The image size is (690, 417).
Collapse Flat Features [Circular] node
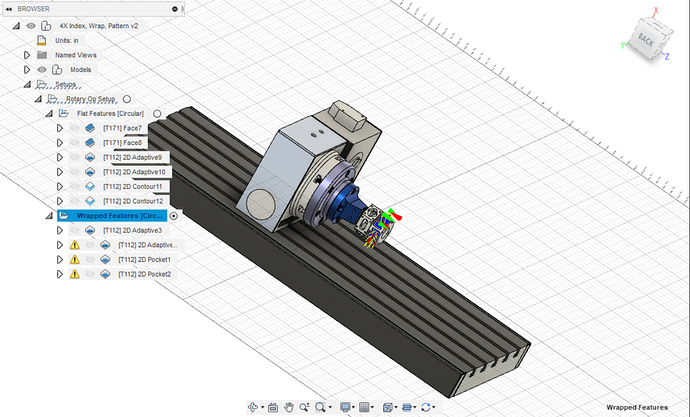click(x=49, y=113)
